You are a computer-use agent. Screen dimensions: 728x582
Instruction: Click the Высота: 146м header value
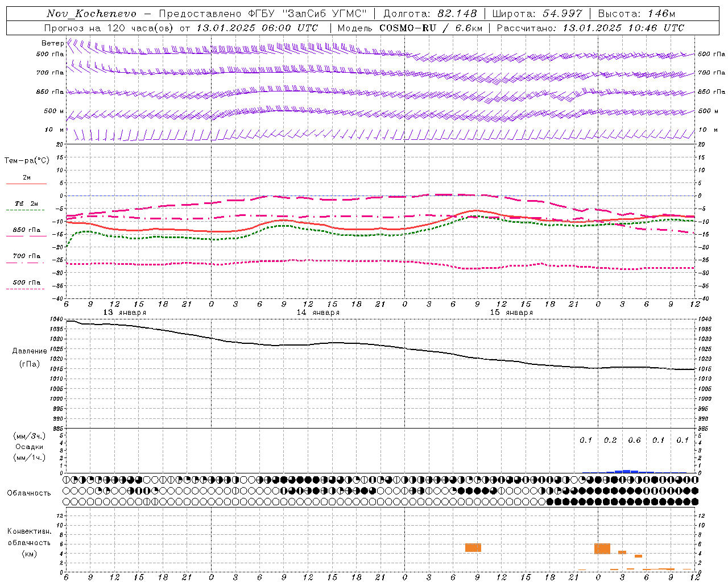pyautogui.click(x=637, y=14)
